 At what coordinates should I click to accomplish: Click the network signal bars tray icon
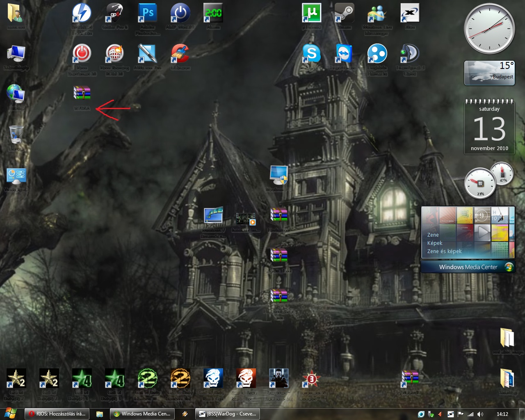[470, 414]
